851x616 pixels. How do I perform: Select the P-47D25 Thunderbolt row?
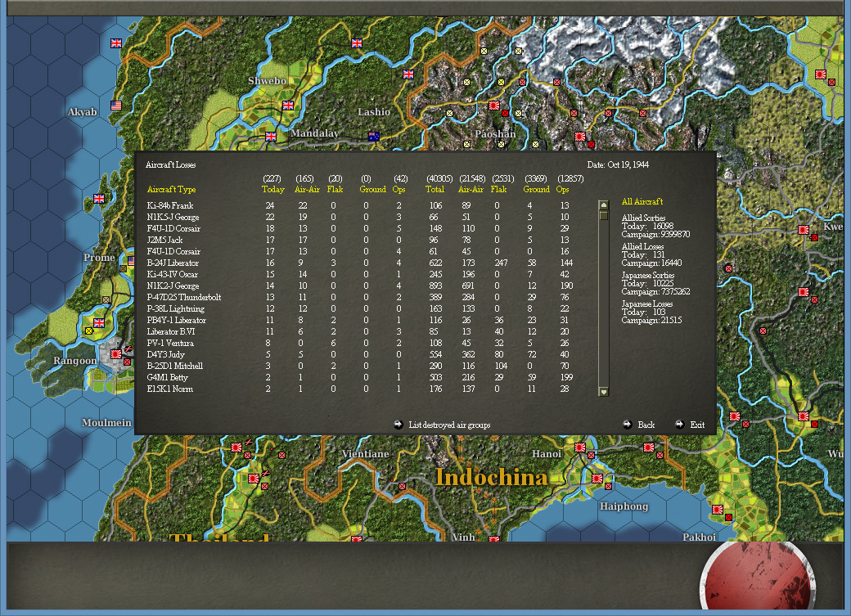click(358, 297)
